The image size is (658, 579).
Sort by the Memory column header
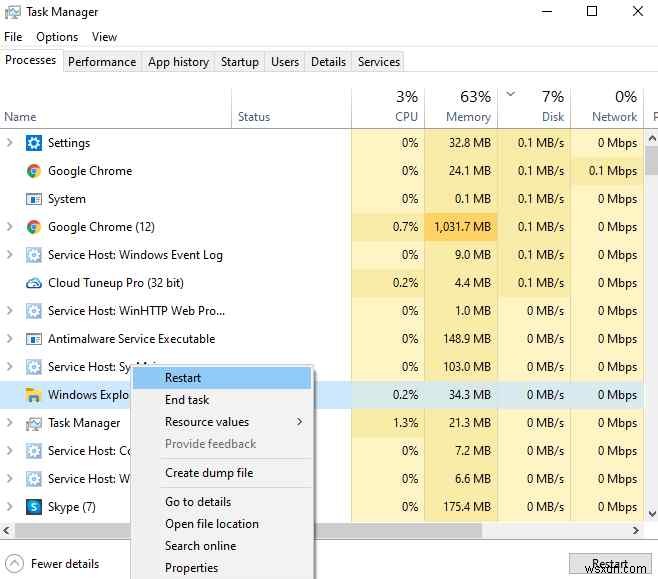tap(461, 108)
